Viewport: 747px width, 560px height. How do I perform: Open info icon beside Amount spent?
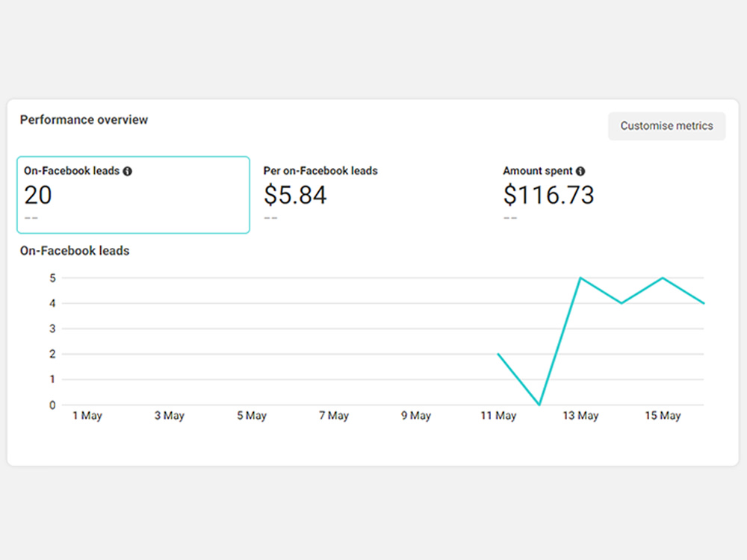click(580, 172)
